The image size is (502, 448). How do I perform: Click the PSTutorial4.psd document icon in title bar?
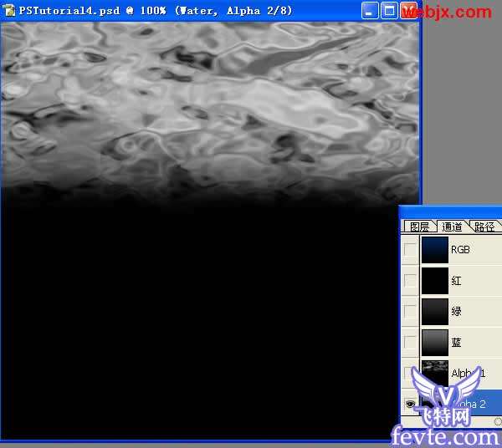tap(9, 11)
